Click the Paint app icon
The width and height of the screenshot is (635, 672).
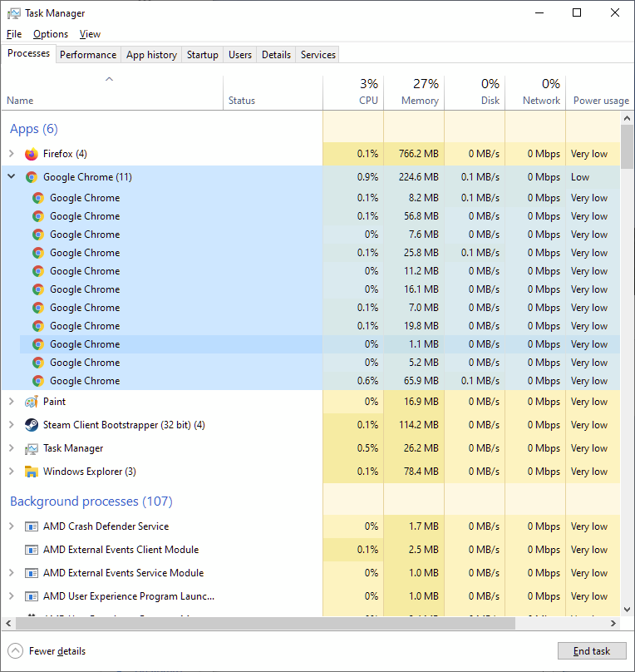pyautogui.click(x=32, y=402)
